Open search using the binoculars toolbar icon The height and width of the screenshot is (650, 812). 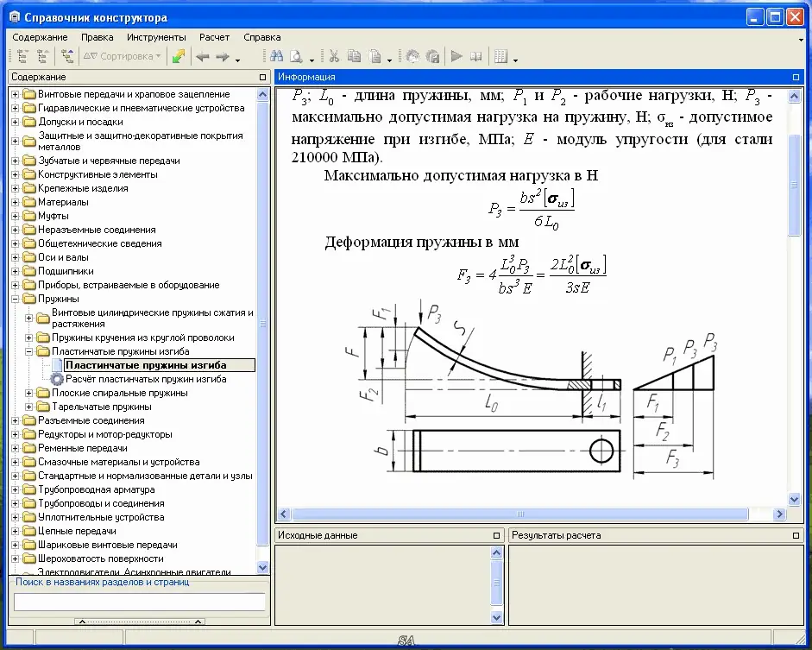point(277,56)
